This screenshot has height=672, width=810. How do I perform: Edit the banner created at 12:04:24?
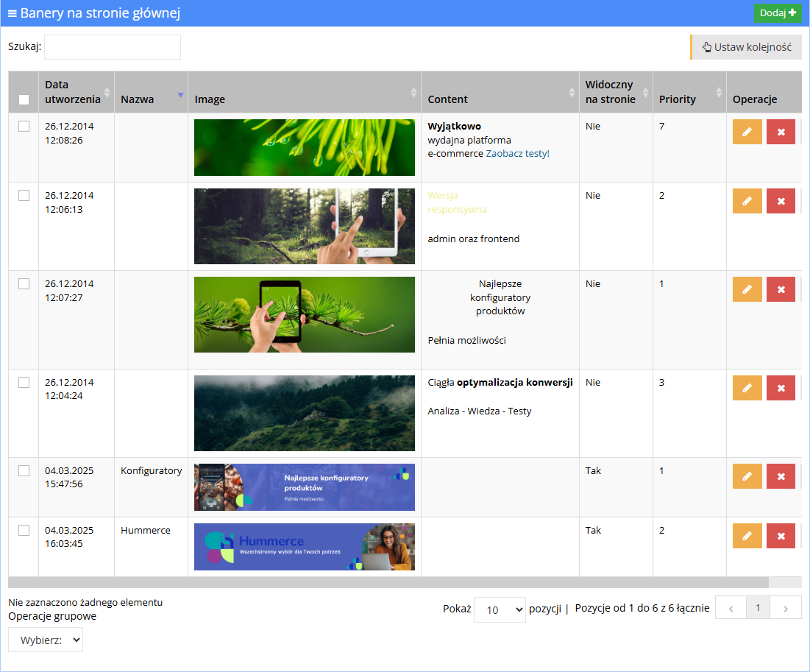pos(747,388)
